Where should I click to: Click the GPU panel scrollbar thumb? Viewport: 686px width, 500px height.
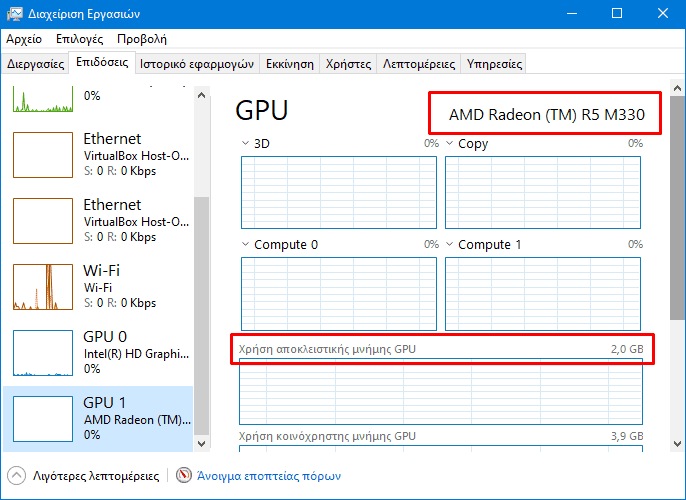pos(677,208)
